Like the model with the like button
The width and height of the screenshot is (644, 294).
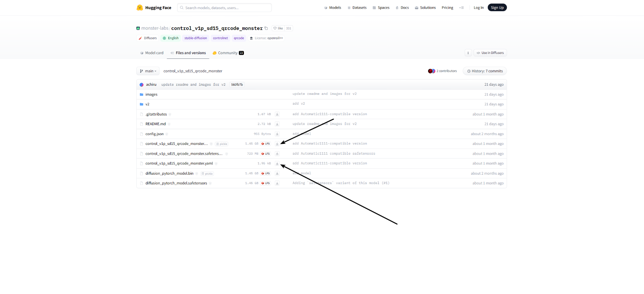point(278,28)
